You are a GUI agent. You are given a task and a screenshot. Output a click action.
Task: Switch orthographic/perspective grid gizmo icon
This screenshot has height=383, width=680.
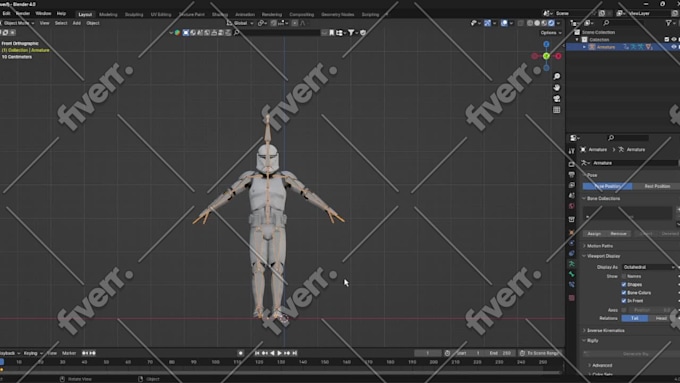click(556, 110)
